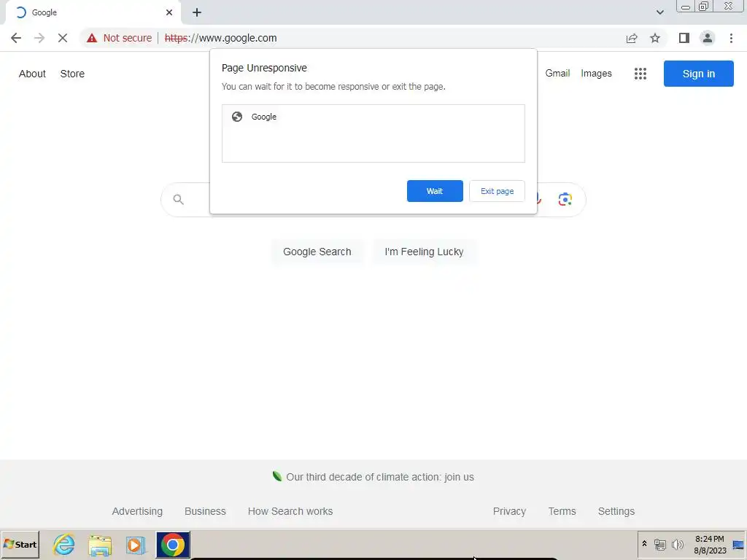Open the clock showing 8:24 PM

pos(709,544)
